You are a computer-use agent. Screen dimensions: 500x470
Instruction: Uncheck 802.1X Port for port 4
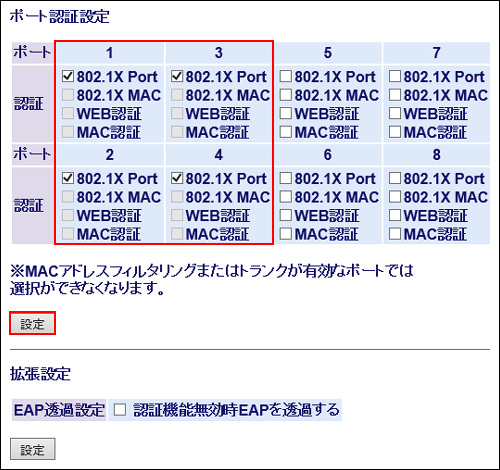coord(177,178)
